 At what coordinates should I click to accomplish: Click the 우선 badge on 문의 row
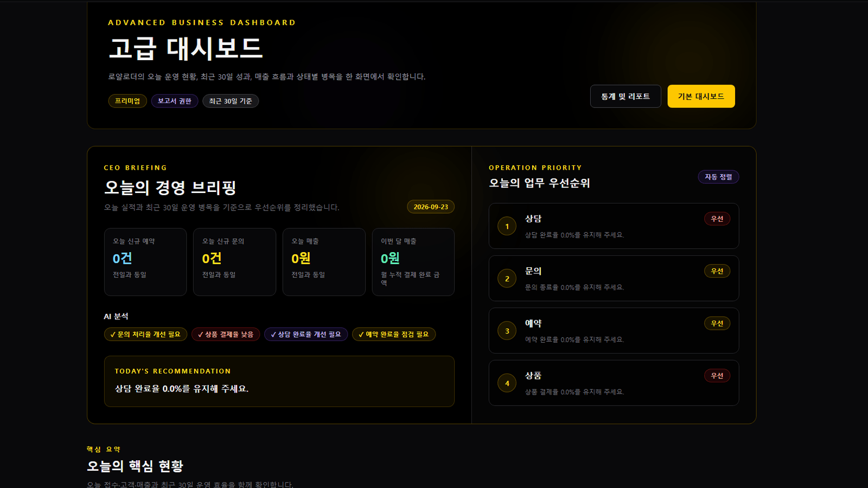click(x=717, y=271)
